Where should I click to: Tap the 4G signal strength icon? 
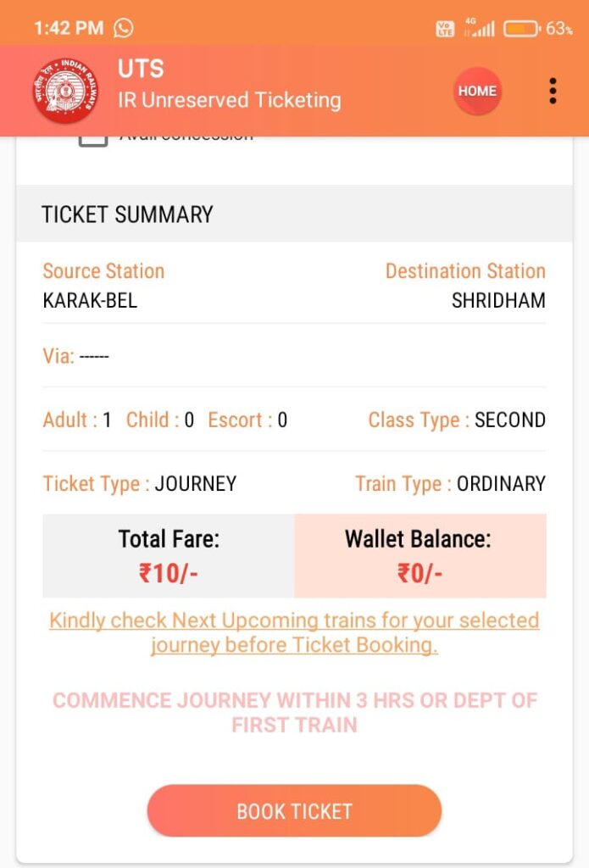[479, 28]
